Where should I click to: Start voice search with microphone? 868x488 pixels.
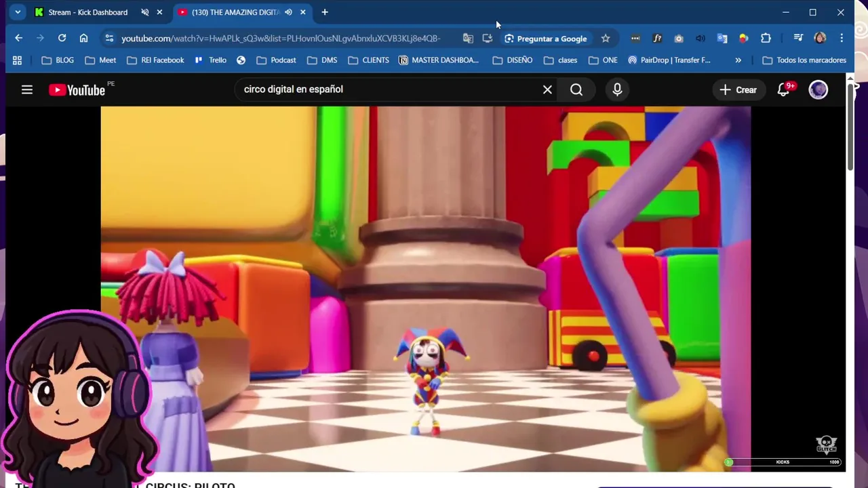(617, 89)
